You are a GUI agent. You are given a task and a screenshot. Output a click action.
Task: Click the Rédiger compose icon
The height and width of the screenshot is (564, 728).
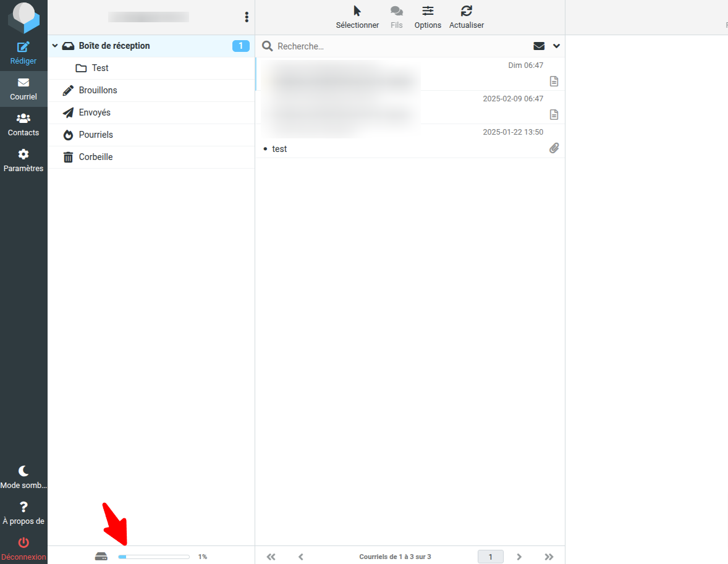23,47
